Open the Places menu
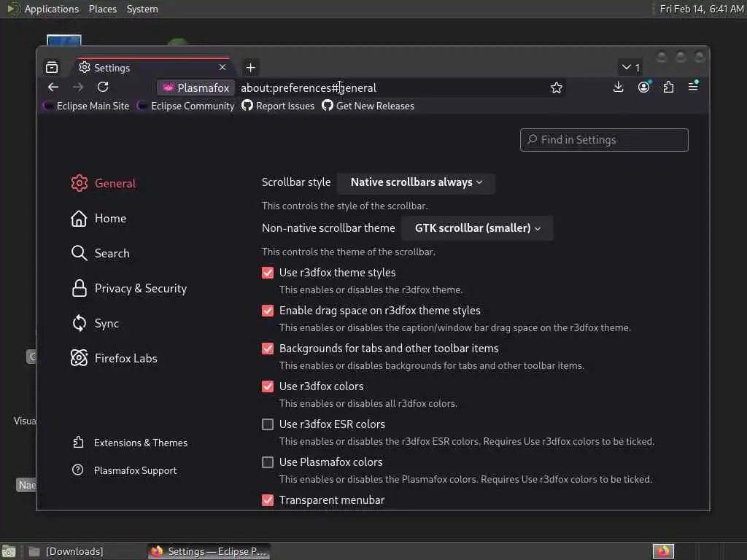The height and width of the screenshot is (560, 747). coord(103,9)
